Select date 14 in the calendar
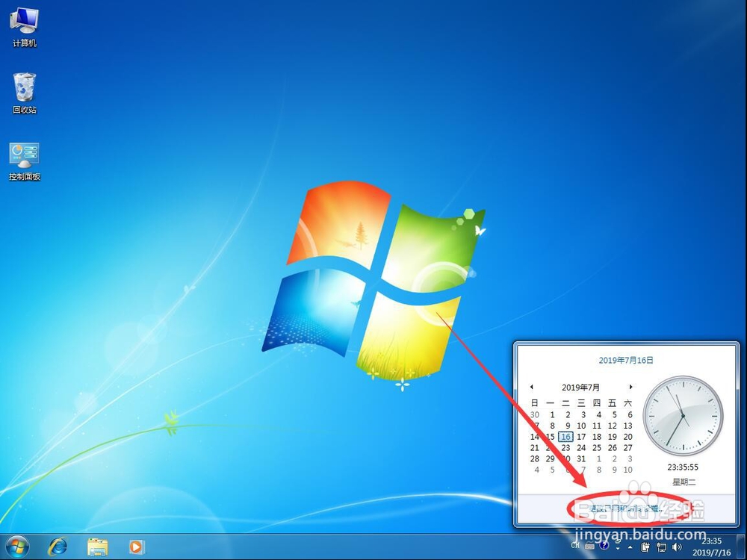Screen dimensions: 747x560 [x=535, y=437]
